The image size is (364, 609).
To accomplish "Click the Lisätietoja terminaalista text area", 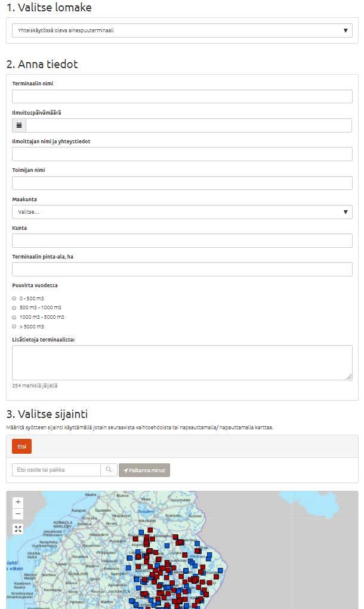I will 182,363.
